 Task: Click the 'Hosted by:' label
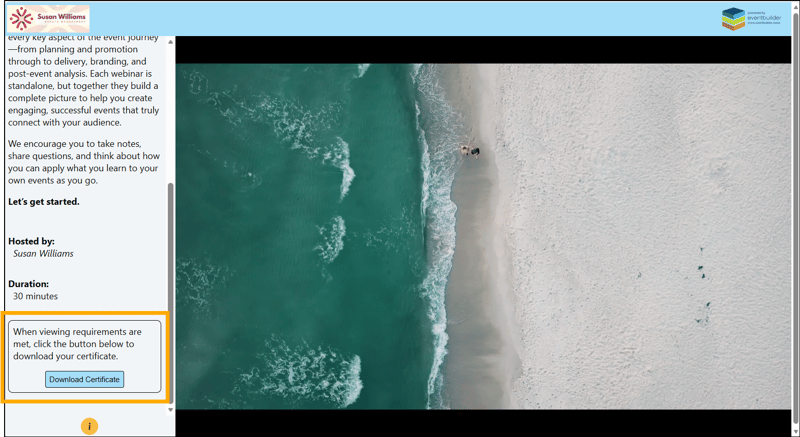point(31,241)
